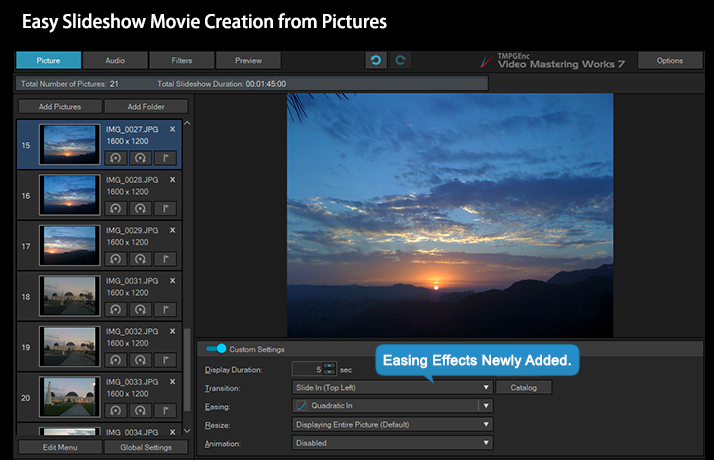
Task: Switch to the Picture tab
Action: click(49, 60)
